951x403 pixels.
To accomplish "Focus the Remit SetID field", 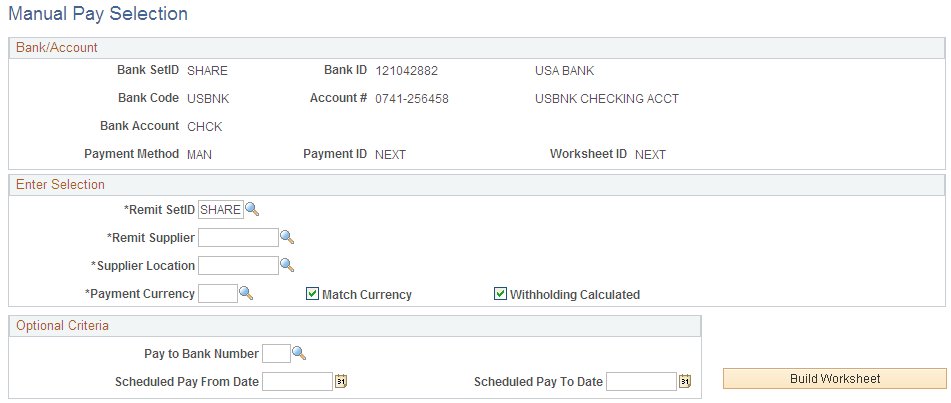I will point(221,210).
